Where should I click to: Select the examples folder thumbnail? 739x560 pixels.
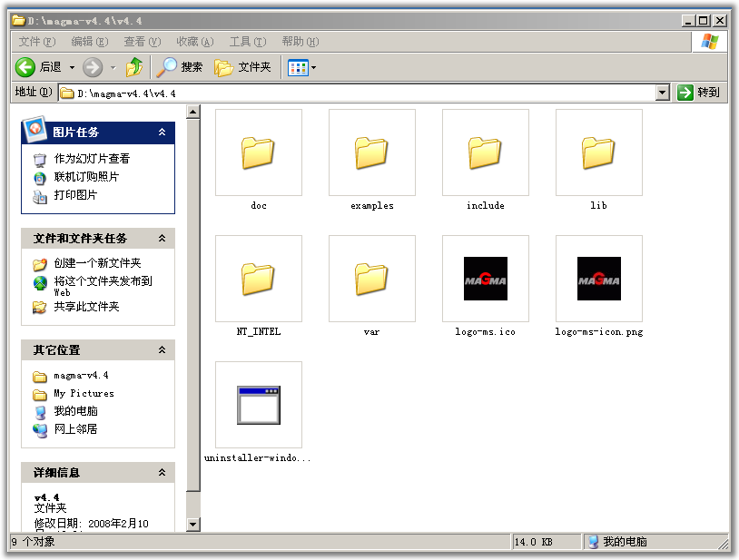click(x=372, y=152)
